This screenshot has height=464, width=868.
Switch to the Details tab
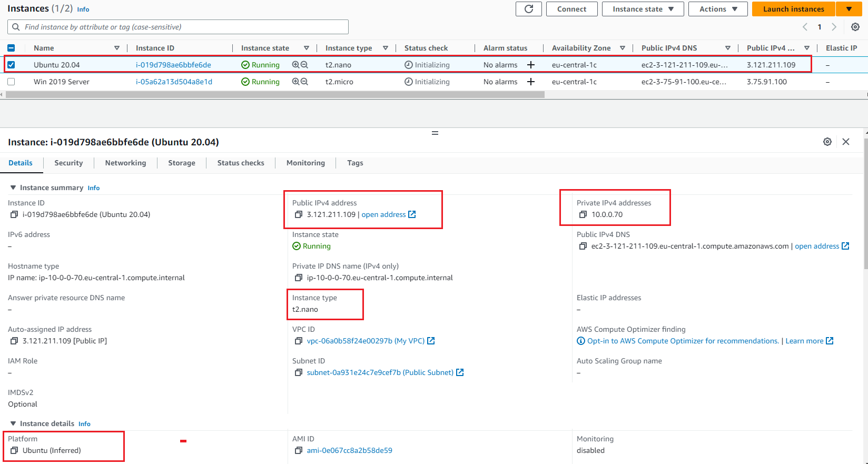point(21,163)
